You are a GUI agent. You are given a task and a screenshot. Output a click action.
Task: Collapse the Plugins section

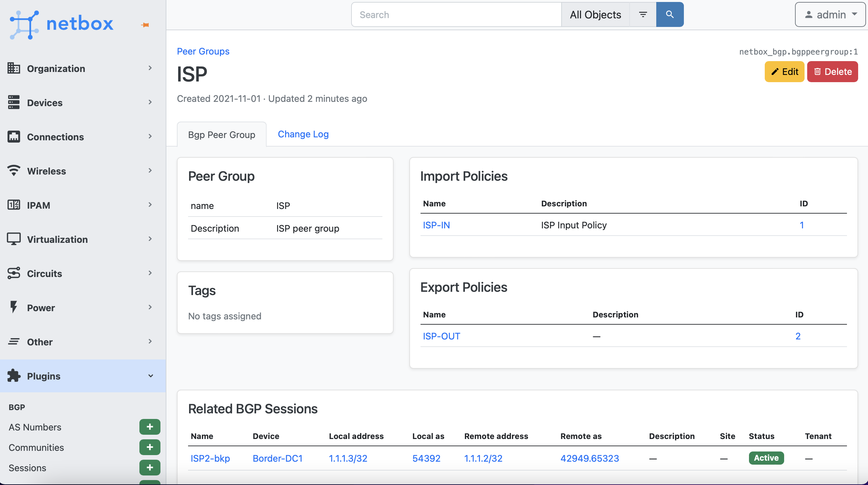(151, 376)
